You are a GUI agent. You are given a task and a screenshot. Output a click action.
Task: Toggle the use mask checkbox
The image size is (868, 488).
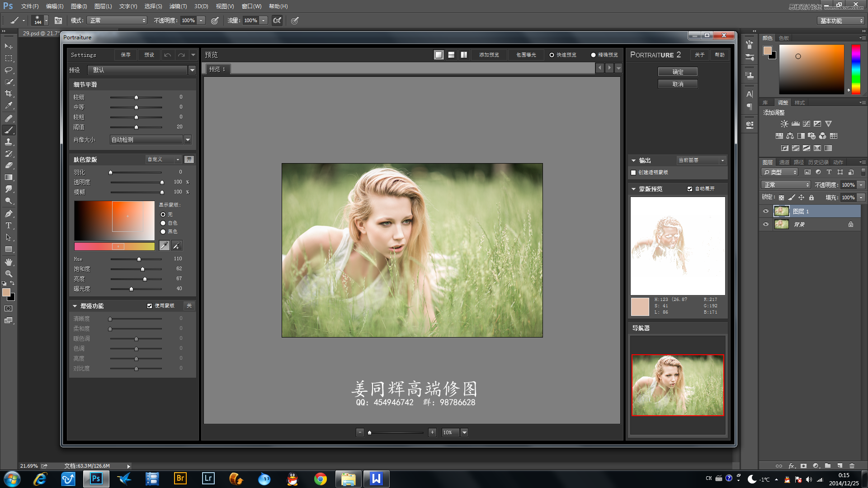point(150,306)
